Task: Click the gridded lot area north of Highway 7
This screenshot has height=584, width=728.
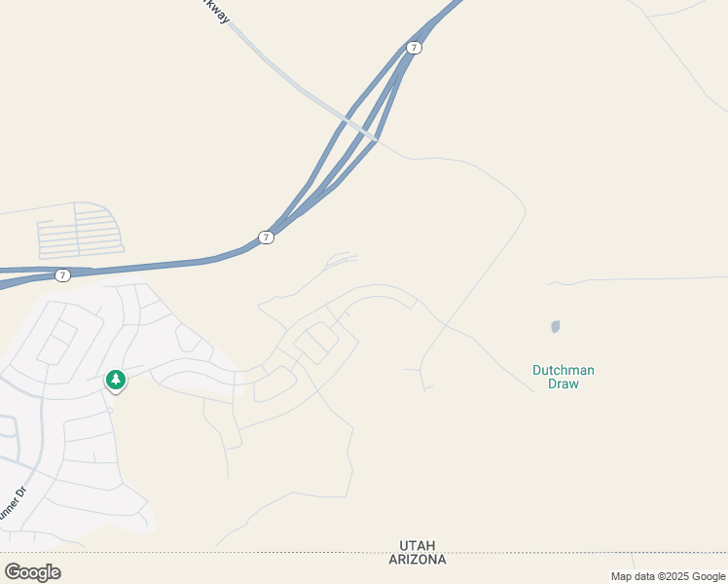Action: pyautogui.click(x=80, y=231)
